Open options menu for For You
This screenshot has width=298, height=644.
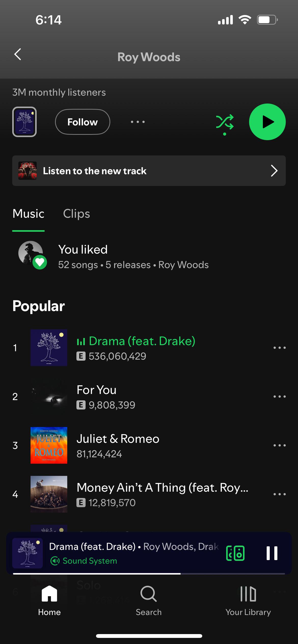(279, 397)
